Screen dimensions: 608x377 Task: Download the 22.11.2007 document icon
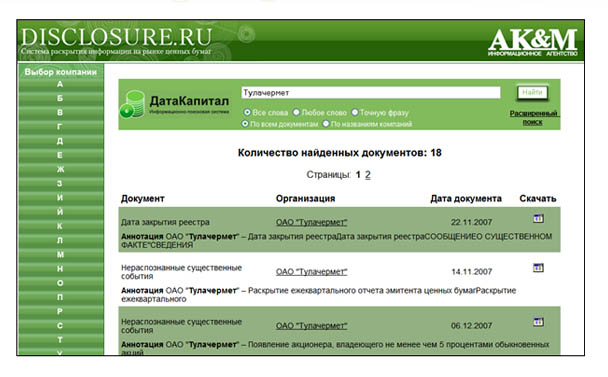click(x=538, y=218)
